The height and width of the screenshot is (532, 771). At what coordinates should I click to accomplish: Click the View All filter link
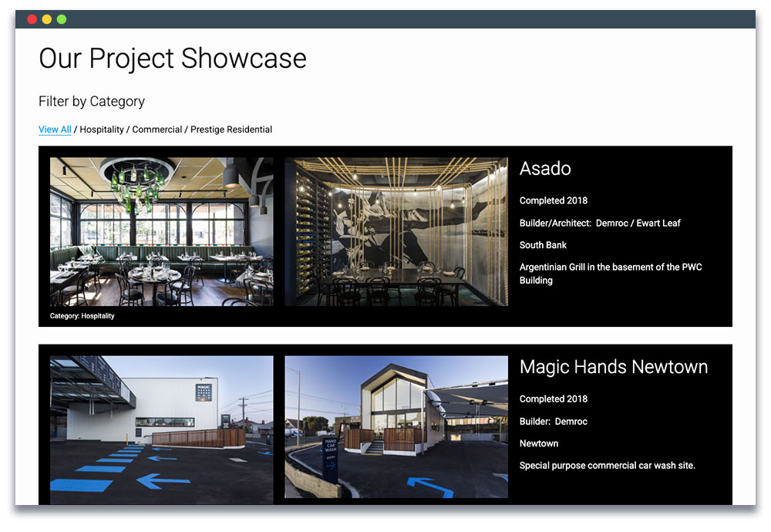pyautogui.click(x=55, y=130)
